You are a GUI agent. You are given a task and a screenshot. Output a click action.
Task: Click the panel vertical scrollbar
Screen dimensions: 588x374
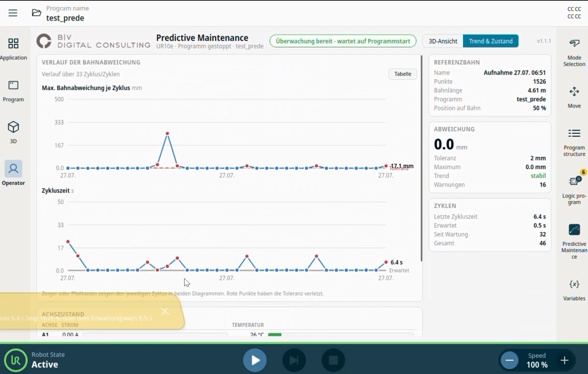[421, 158]
